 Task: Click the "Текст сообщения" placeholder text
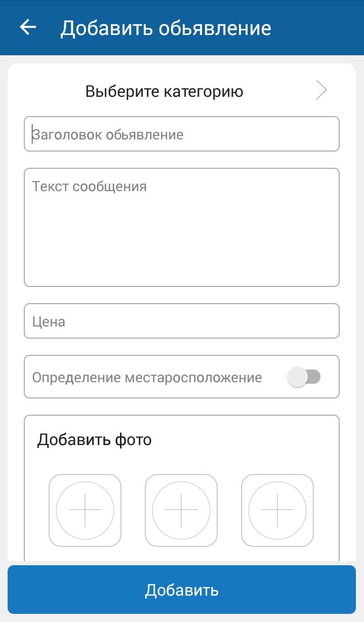coord(89,186)
